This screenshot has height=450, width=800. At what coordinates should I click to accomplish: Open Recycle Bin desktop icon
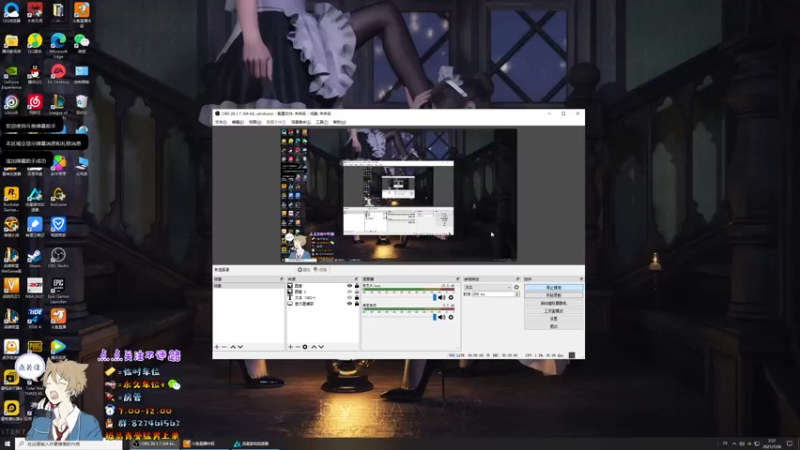coord(82,104)
